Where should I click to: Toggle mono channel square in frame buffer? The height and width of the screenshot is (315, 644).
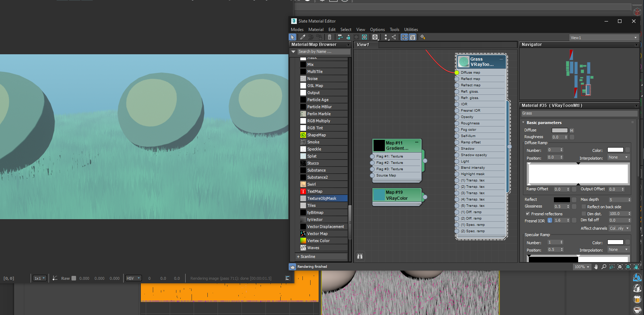tap(74, 278)
